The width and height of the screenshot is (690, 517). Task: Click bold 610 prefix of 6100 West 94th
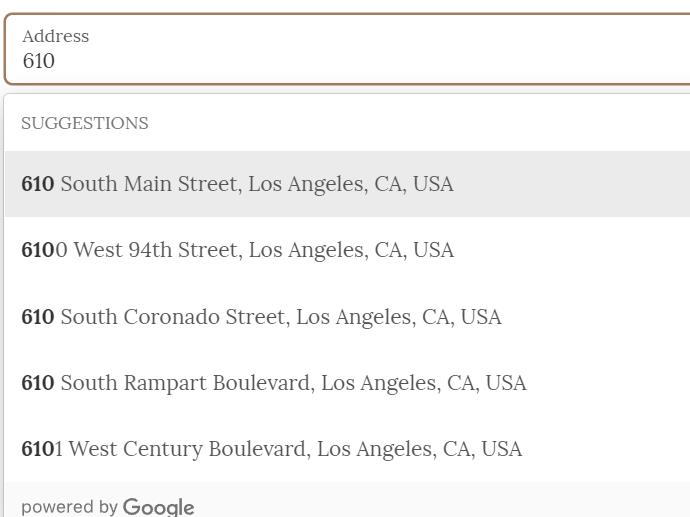[38, 250]
